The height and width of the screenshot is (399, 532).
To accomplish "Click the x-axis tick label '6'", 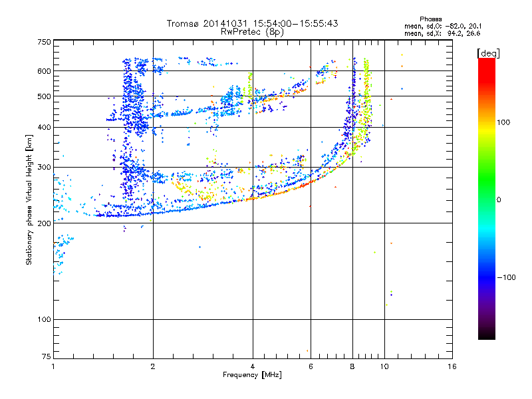I will tap(311, 366).
